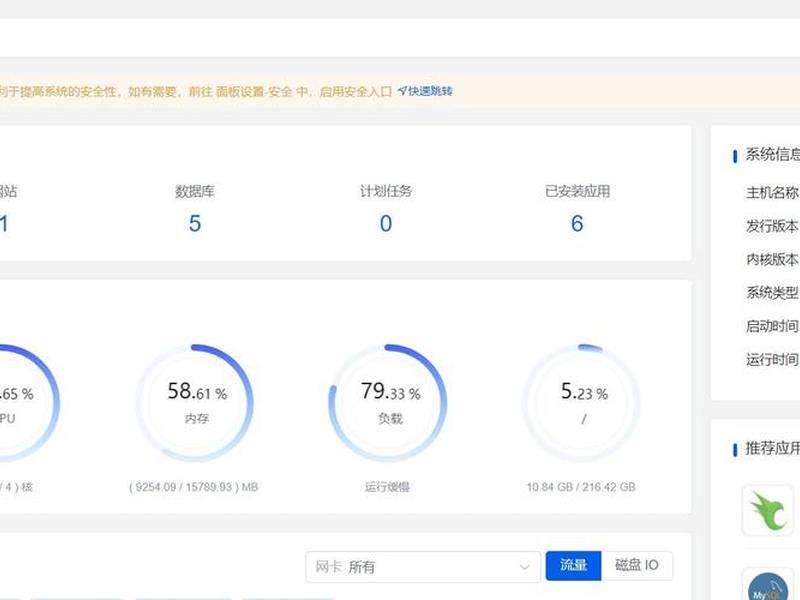Click the 系统类型 row label

[772, 292]
